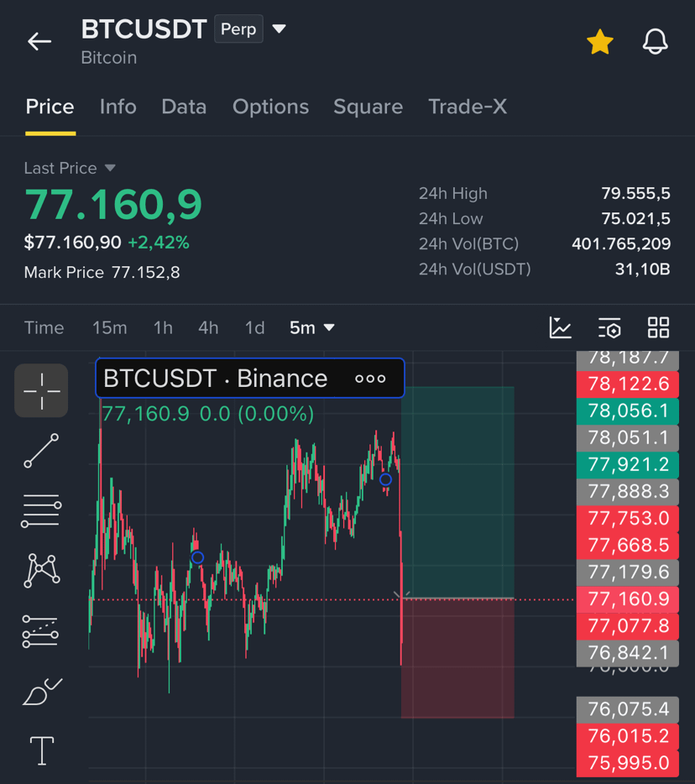The height and width of the screenshot is (784, 695).
Task: Click the 77,179.6 gray price label
Action: [x=628, y=572]
